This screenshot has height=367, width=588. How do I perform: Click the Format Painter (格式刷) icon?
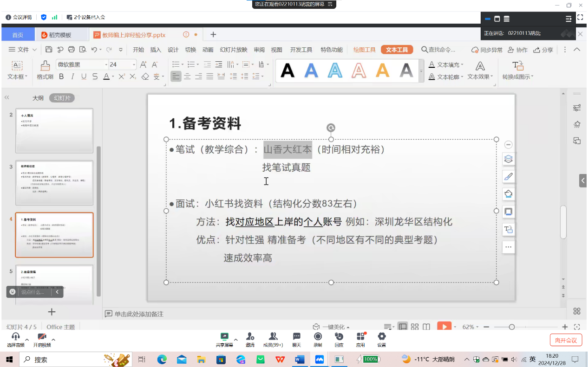click(45, 70)
